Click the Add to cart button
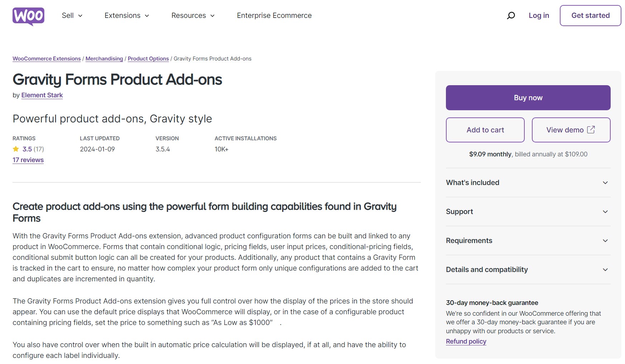The width and height of the screenshot is (625, 364). coord(485,130)
